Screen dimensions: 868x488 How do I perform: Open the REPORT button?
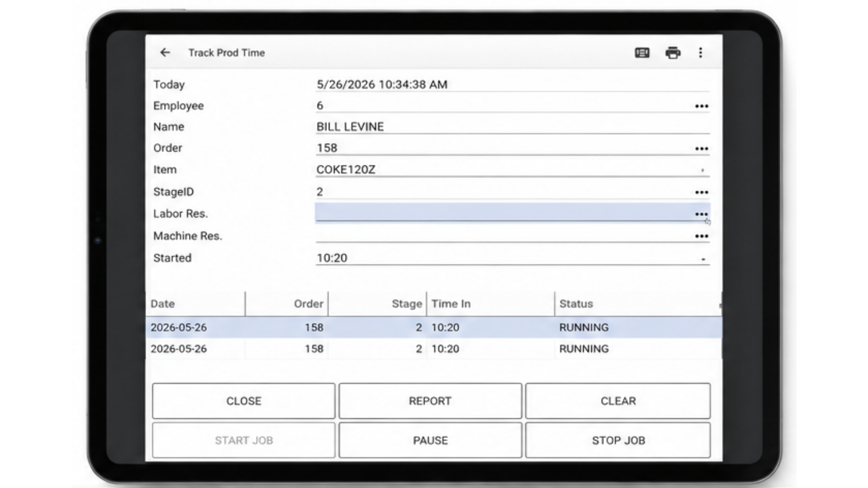tap(430, 401)
